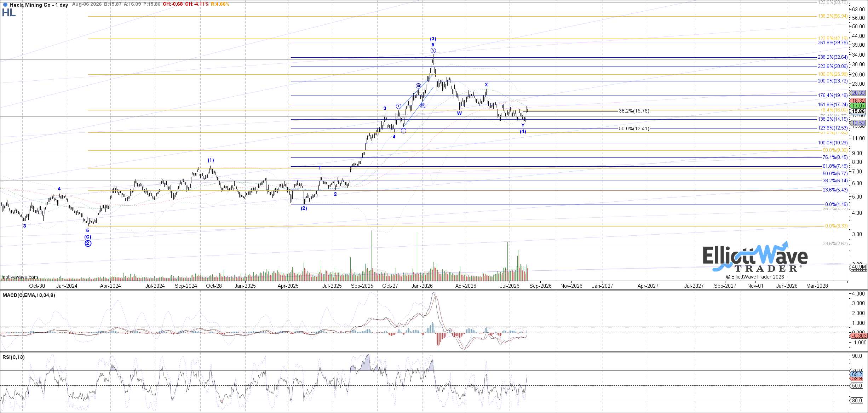Click the X corrective wave label

pos(487,85)
